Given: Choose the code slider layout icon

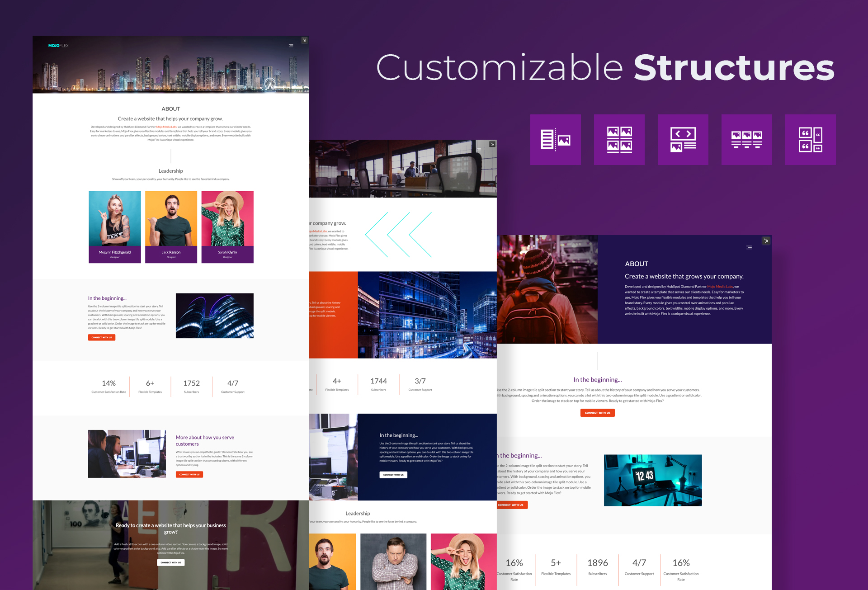Looking at the screenshot, I should click(x=683, y=140).
